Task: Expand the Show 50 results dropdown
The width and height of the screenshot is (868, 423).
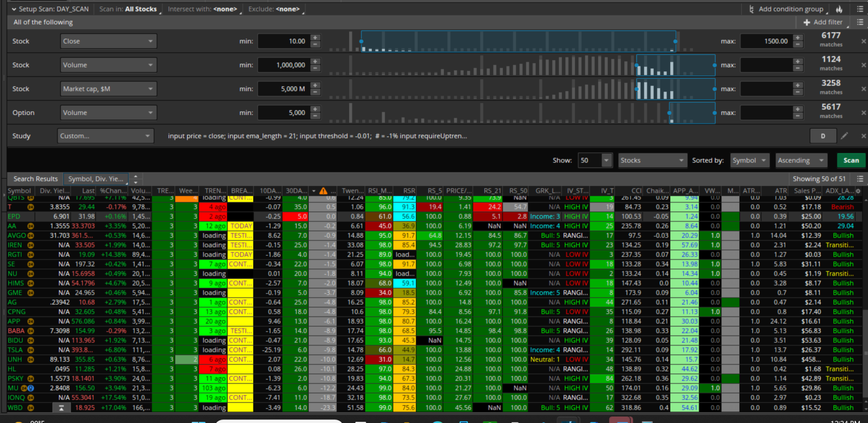Action: point(606,160)
